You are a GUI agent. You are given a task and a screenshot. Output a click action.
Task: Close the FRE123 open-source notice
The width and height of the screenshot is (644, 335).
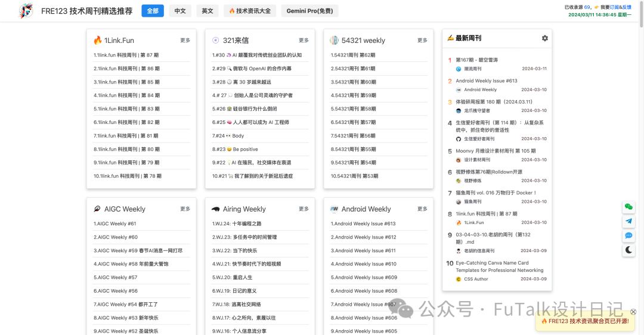pos(633,312)
